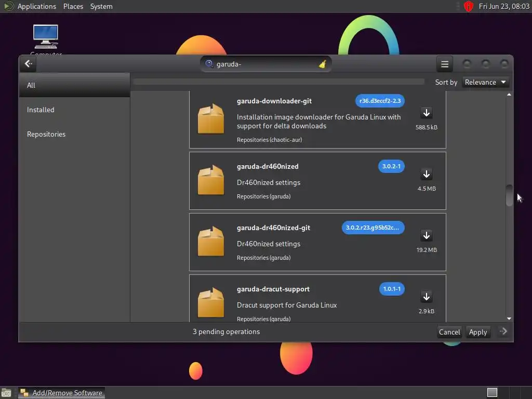
Task: Click the 588.5 kB size label
Action: coord(426,127)
